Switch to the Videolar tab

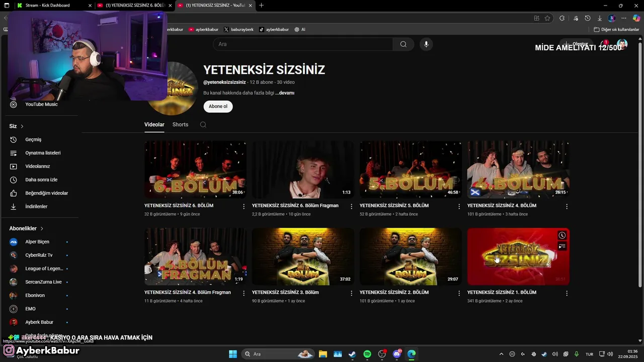point(154,125)
